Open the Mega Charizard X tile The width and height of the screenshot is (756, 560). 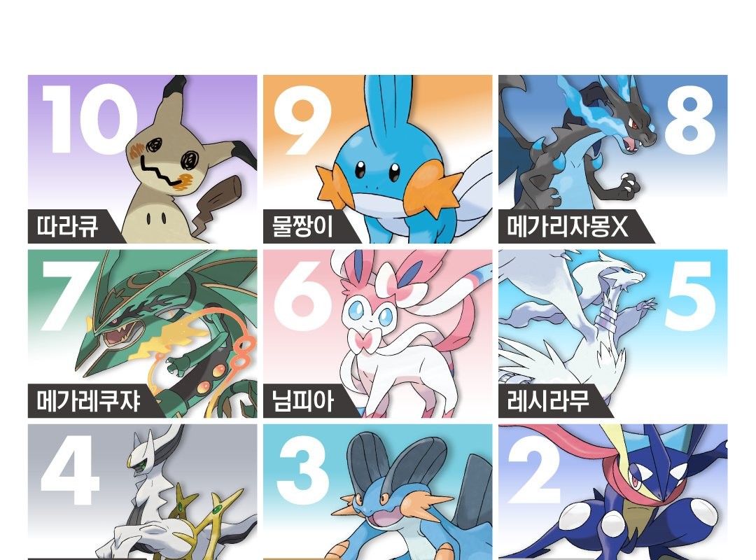[x=612, y=159]
